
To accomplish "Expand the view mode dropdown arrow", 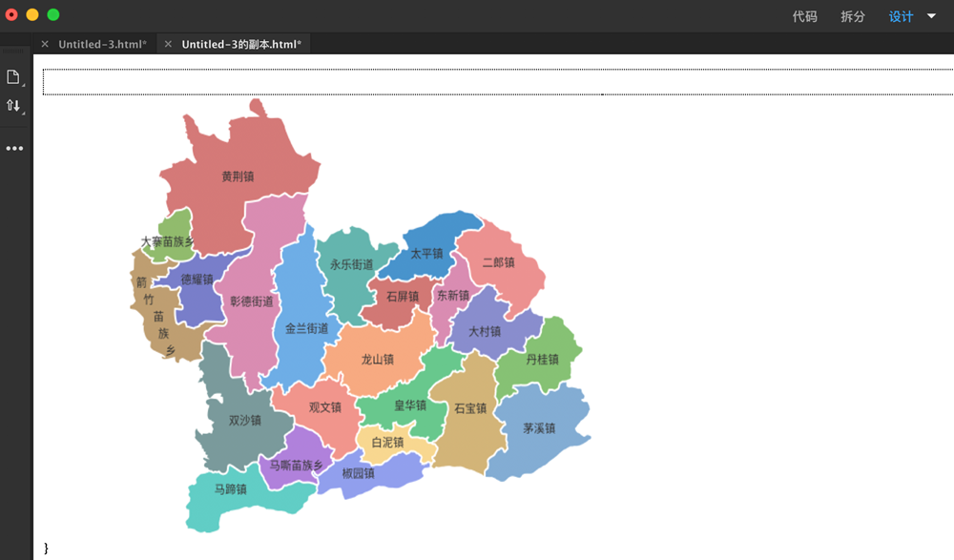I will point(932,16).
